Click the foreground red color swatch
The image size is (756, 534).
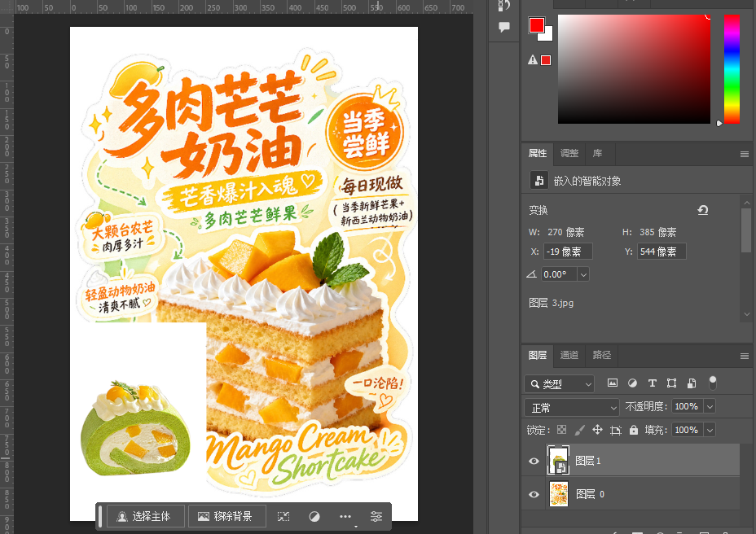(536, 25)
